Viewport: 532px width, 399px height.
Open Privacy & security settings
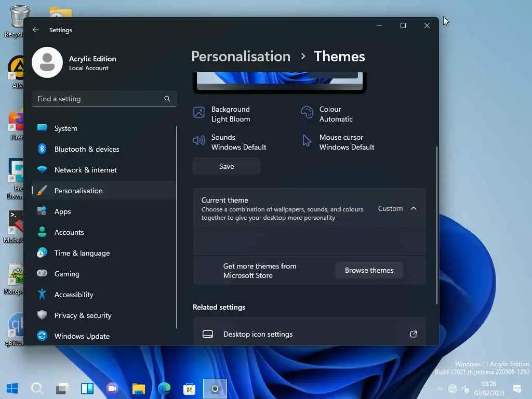[104, 315]
